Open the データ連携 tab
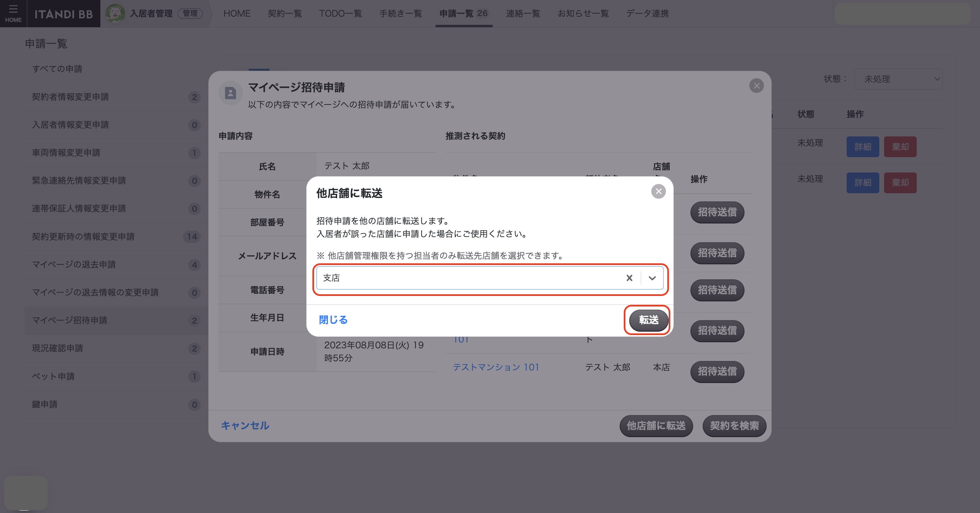The width and height of the screenshot is (980, 513). 647,14
